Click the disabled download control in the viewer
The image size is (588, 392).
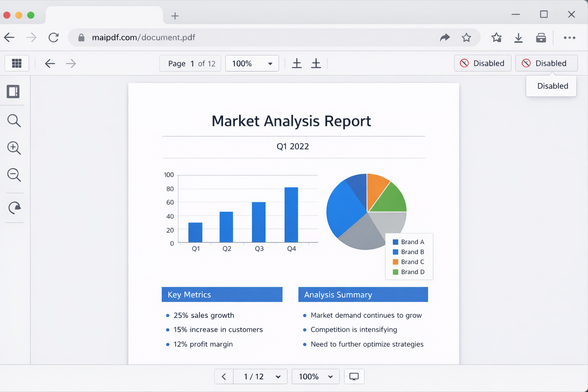pos(483,63)
